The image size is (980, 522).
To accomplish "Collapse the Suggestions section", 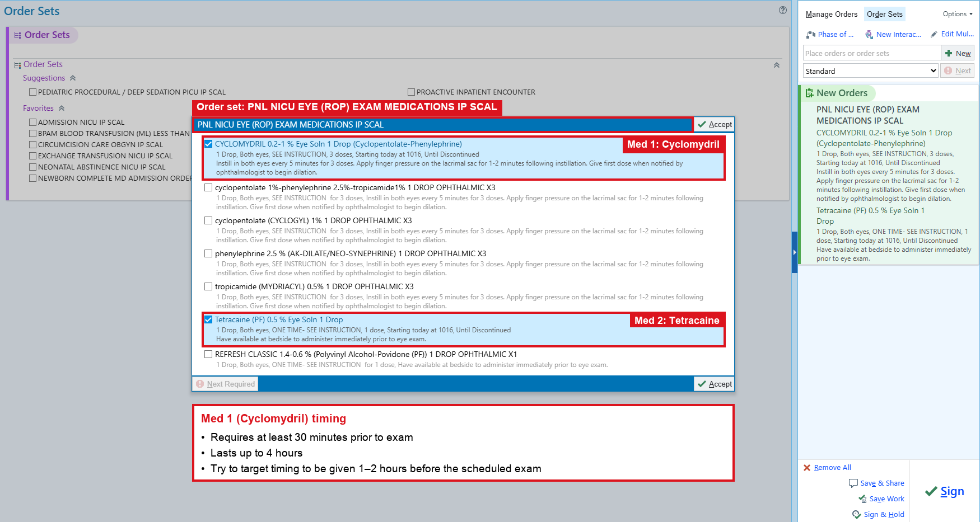I will (73, 78).
